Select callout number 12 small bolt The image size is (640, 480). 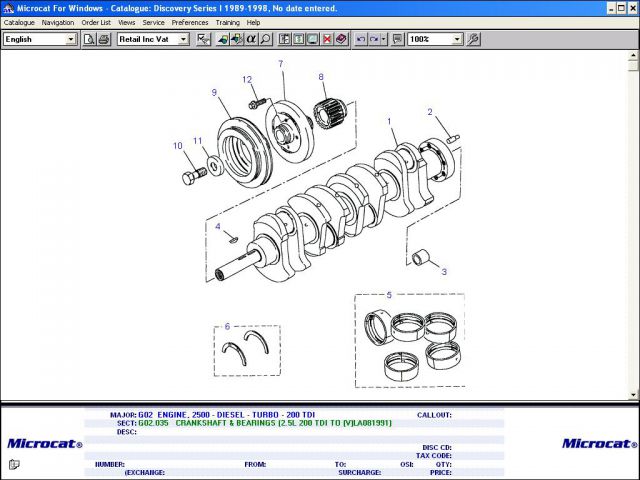tap(247, 80)
